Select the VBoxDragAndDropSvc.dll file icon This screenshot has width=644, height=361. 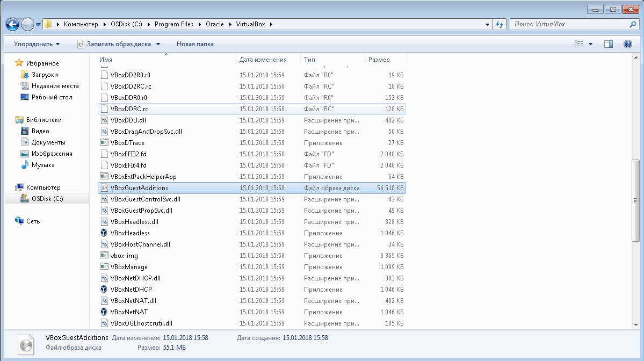pyautogui.click(x=104, y=132)
